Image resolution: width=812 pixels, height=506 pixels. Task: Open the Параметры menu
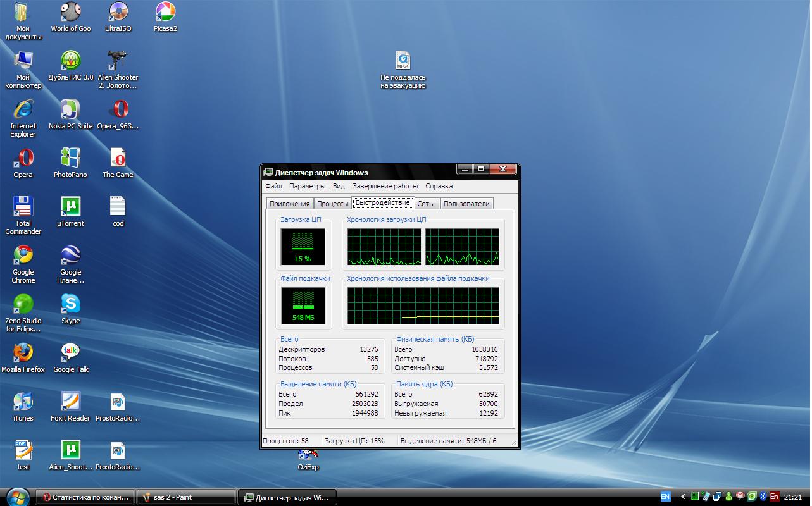click(307, 186)
